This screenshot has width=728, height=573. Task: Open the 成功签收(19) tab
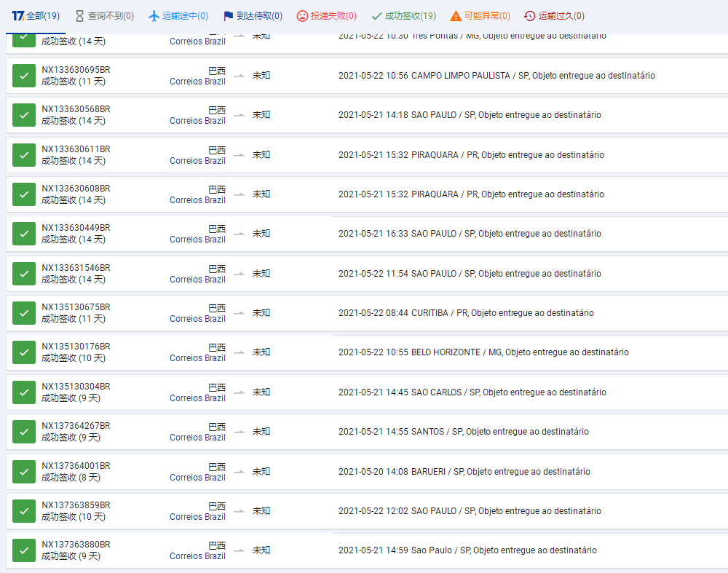point(403,16)
